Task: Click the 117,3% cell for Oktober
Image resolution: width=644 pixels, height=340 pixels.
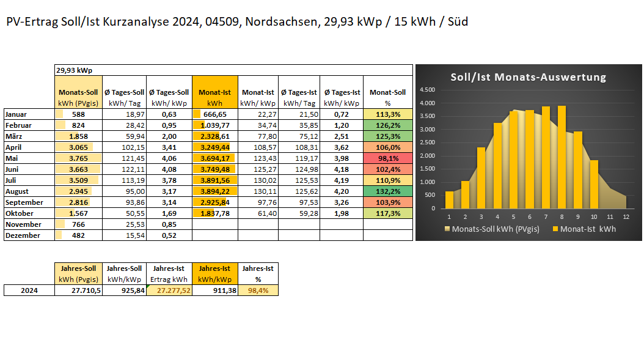Action: coord(388,213)
